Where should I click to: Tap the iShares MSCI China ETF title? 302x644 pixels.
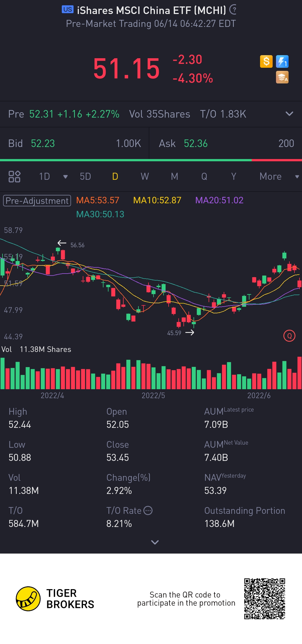tap(152, 10)
